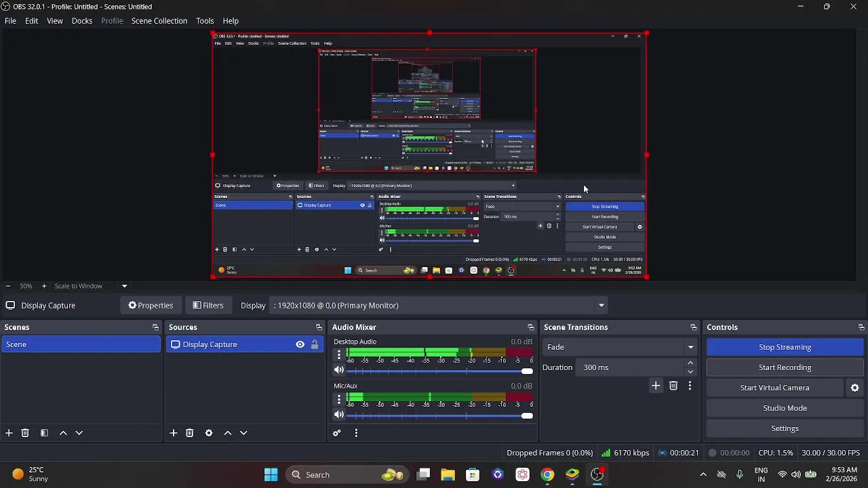Open weather widget 25°C Sunny
This screenshot has width=868, height=488.
pyautogui.click(x=30, y=474)
